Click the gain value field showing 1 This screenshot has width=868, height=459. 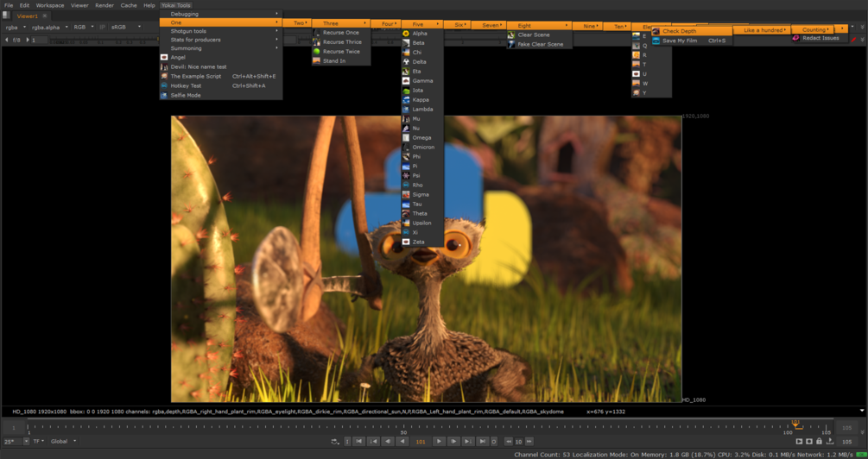point(40,40)
